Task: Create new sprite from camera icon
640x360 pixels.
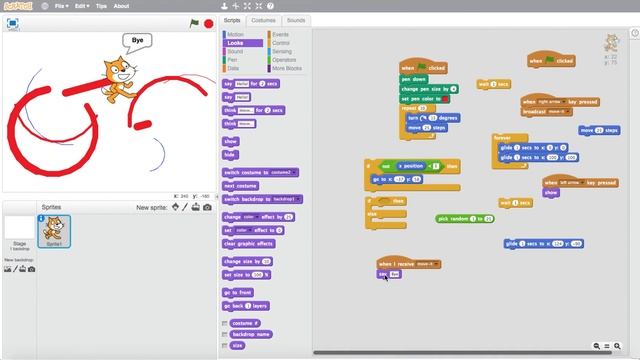Action: point(207,207)
